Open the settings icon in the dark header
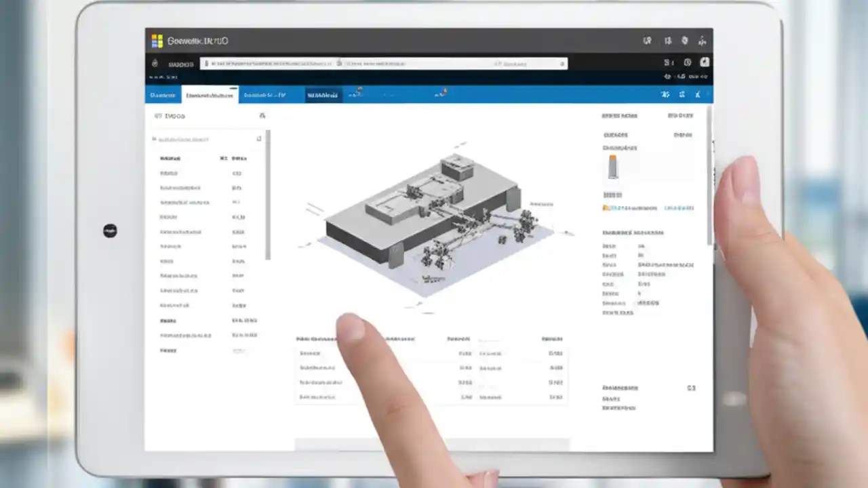 point(702,41)
